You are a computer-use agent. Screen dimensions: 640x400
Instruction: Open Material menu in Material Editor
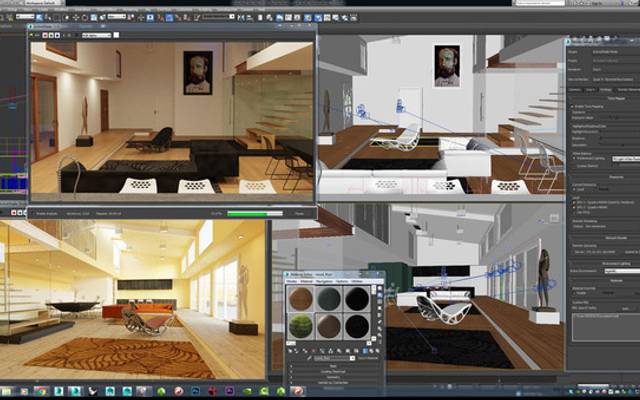[307, 282]
